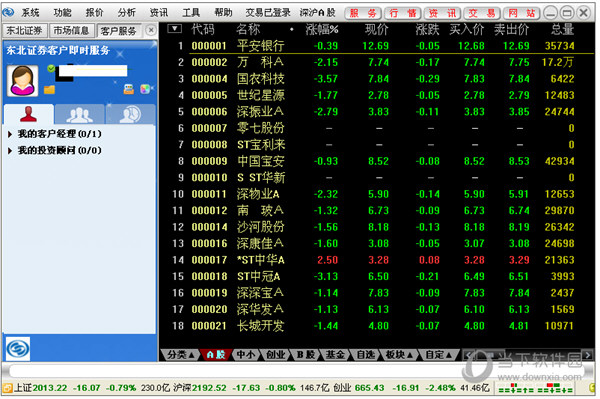The image size is (600, 399).
Task: Expand 我的客户经理 (0/1) group
Action: (x=54, y=134)
